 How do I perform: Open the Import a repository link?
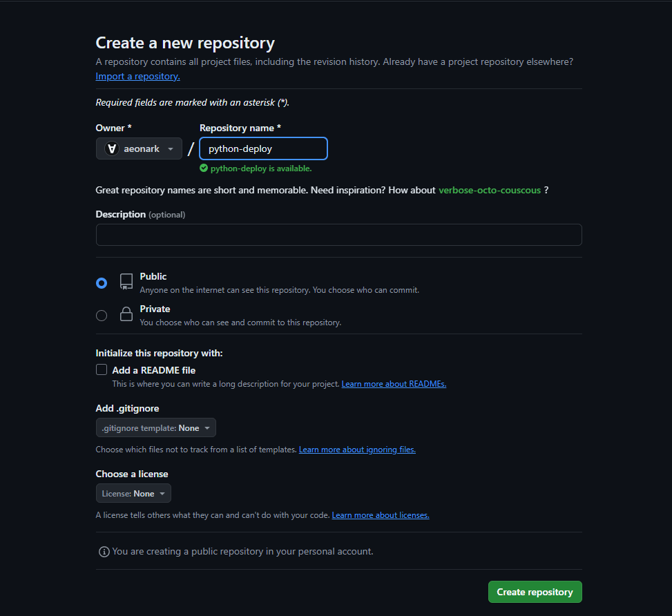(x=137, y=77)
